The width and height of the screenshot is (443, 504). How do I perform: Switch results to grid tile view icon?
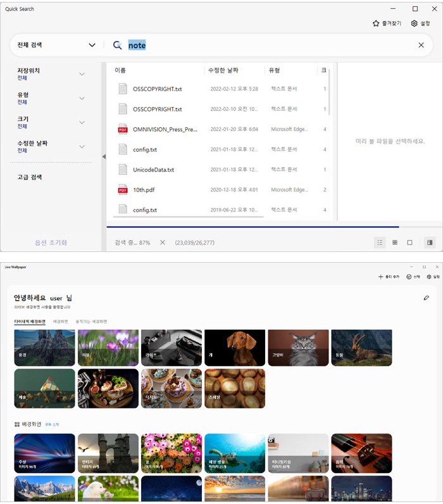pyautogui.click(x=395, y=243)
